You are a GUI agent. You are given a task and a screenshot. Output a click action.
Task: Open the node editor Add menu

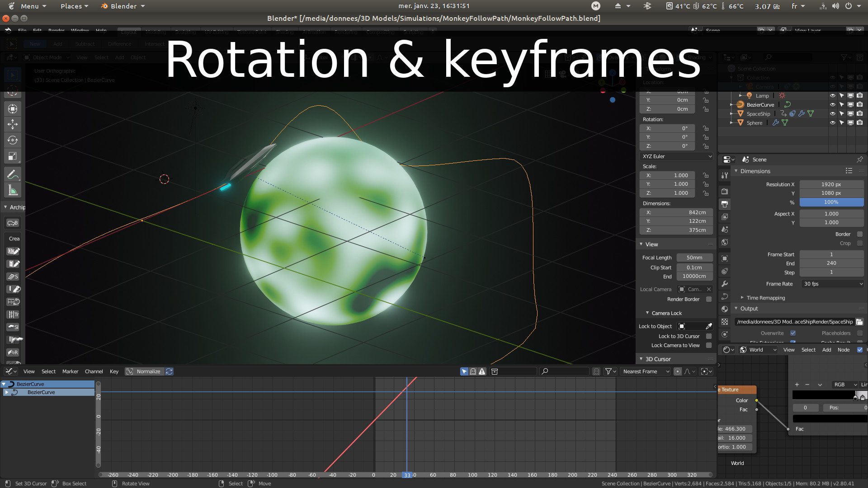(826, 350)
